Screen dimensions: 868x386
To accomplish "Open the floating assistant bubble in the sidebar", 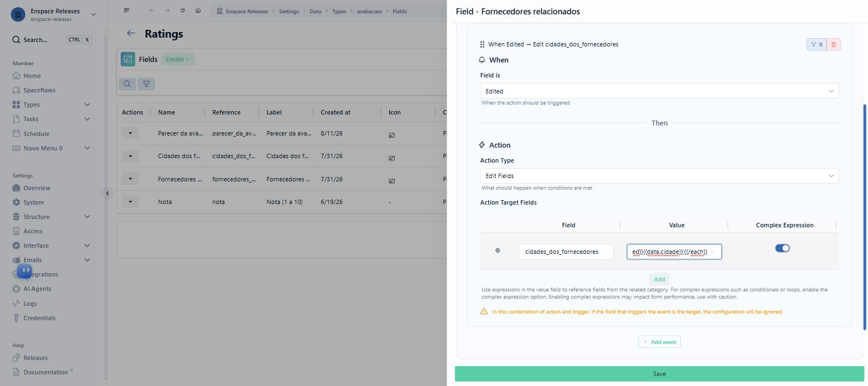I will pyautogui.click(x=24, y=270).
